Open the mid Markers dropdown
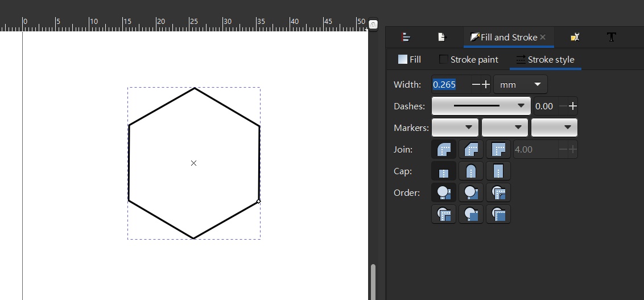Image resolution: width=644 pixels, height=300 pixels. coord(505,128)
